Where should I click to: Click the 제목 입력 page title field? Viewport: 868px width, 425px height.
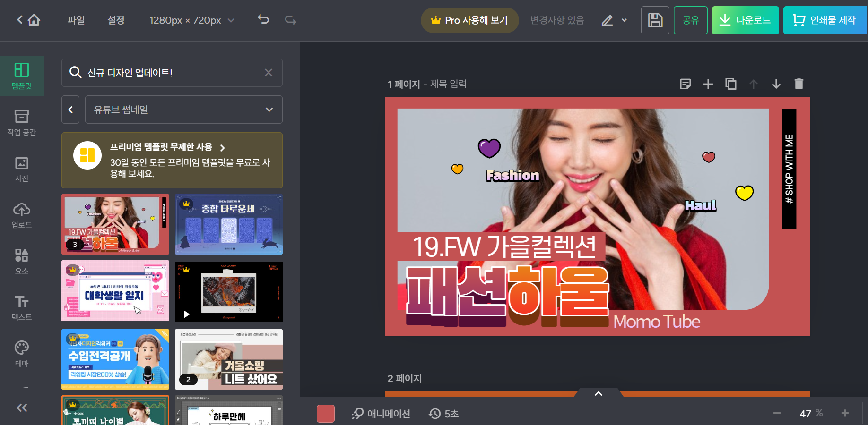tap(448, 84)
